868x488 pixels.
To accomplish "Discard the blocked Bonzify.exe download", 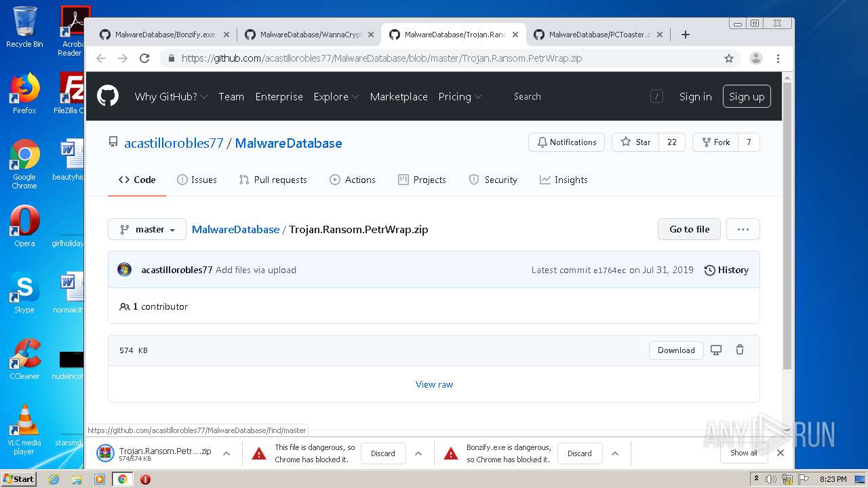I will (579, 453).
